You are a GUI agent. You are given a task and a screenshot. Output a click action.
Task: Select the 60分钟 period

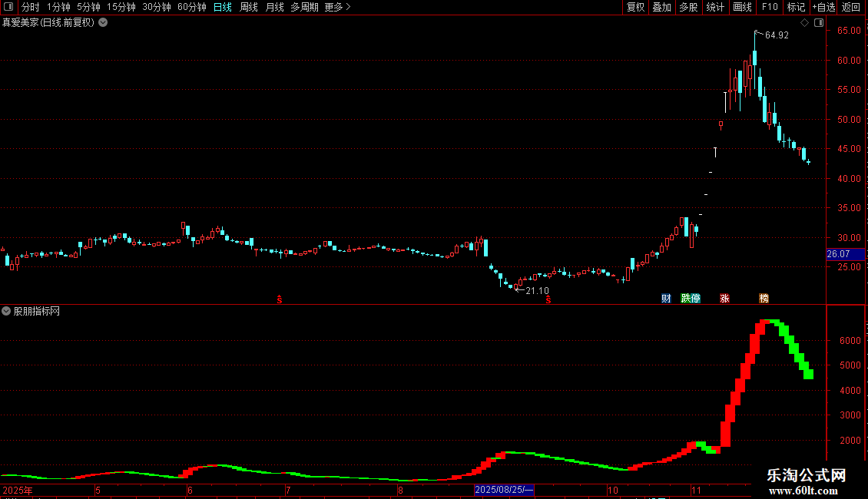point(191,7)
